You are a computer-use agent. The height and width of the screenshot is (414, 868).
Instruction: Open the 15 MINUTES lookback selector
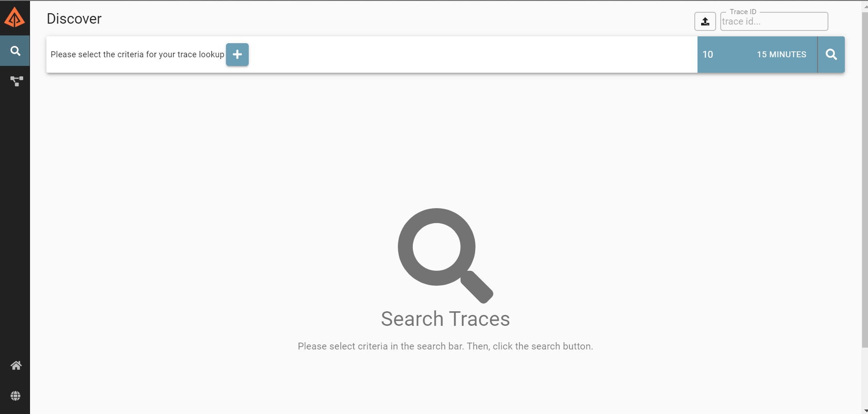pyautogui.click(x=781, y=55)
